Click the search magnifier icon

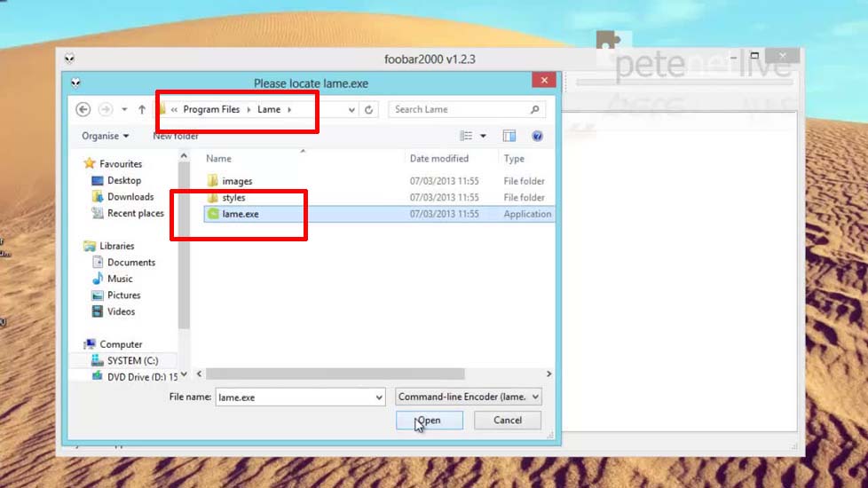tap(535, 109)
